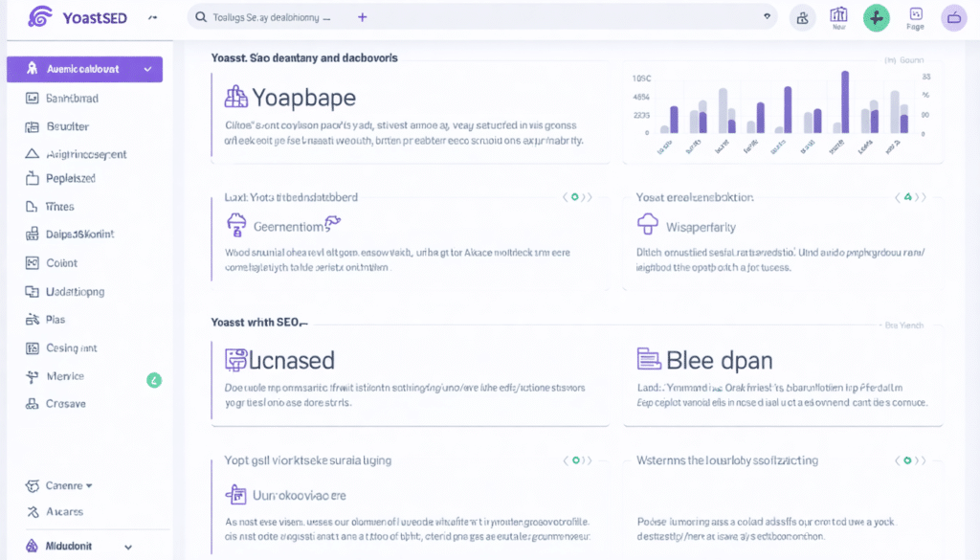Click the Geerneıntiom cloud icon

click(236, 225)
